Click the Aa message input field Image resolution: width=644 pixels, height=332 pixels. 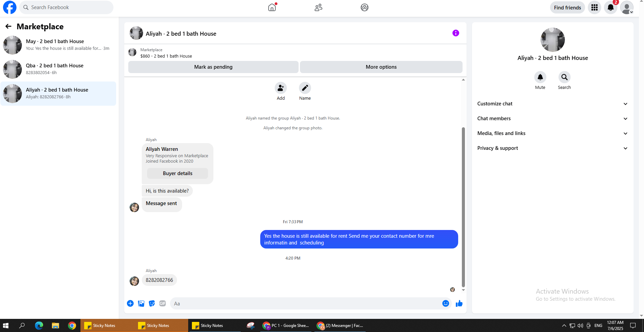[305, 303]
